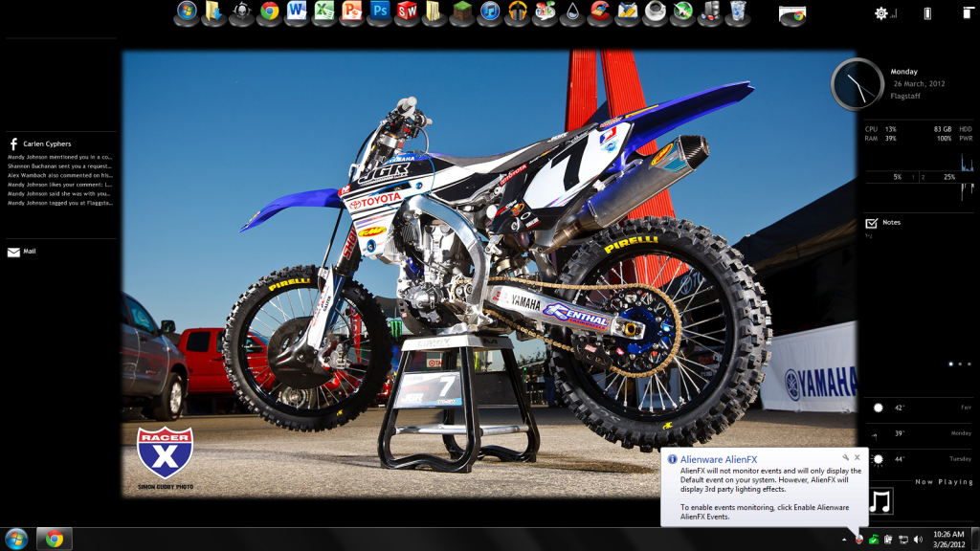This screenshot has width=980, height=551.
Task: Open the Windows orb icon in the dock
Action: pyautogui.click(x=187, y=11)
